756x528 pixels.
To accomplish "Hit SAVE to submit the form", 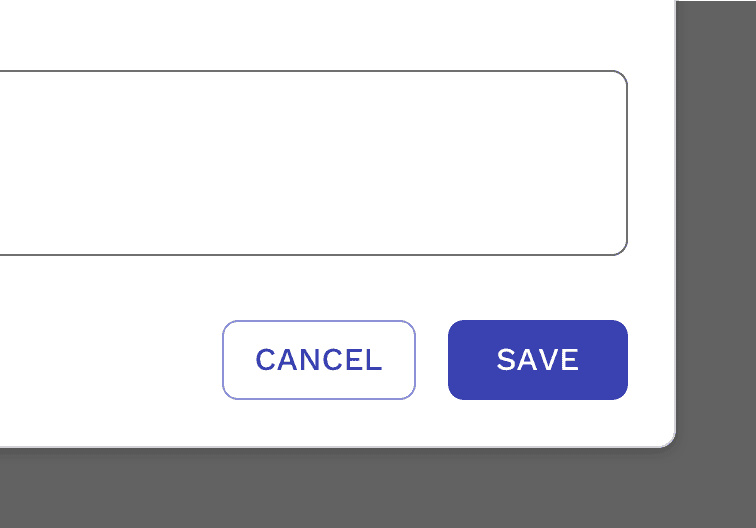I will [x=537, y=360].
